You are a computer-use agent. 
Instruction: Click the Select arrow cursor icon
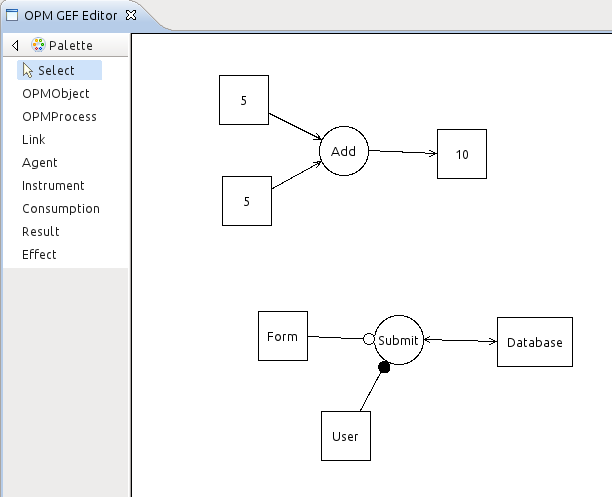pos(27,70)
